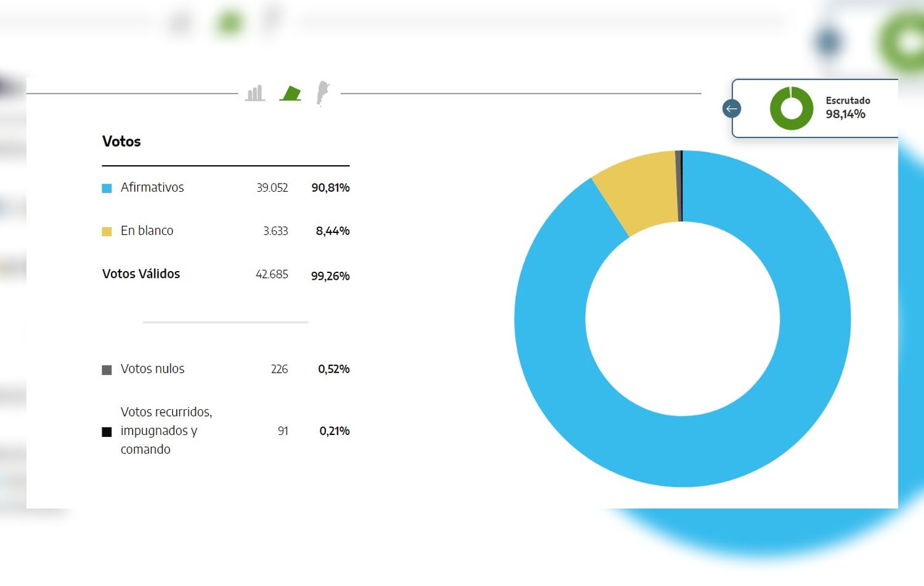Image resolution: width=924 pixels, height=586 pixels.
Task: Click the 'En blanco' label
Action: coord(147,230)
